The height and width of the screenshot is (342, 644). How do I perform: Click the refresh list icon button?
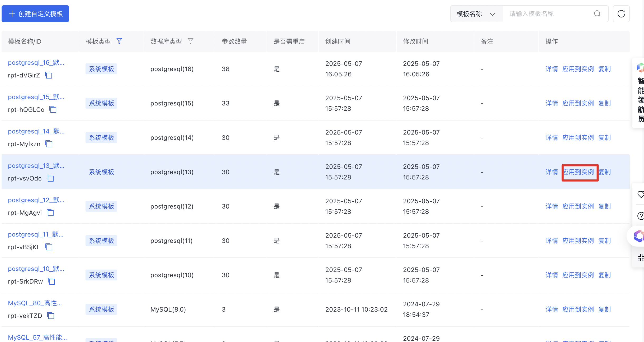tap(621, 14)
